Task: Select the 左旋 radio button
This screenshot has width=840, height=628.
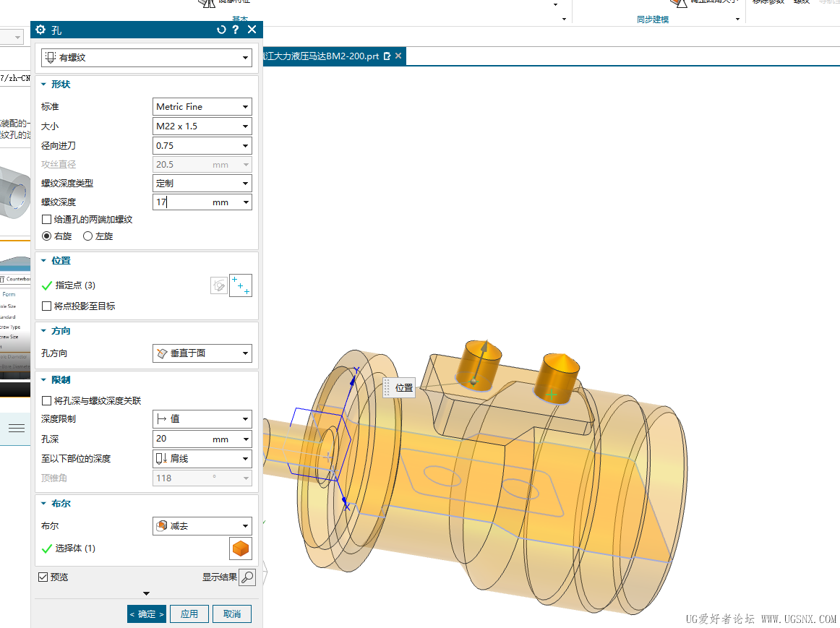Action: point(88,236)
